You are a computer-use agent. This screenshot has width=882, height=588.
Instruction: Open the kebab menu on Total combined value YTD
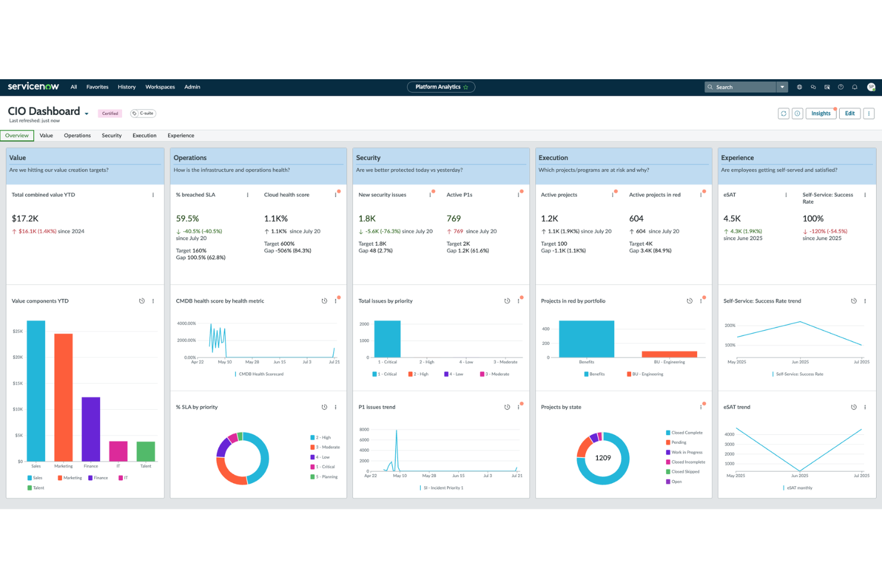[154, 195]
